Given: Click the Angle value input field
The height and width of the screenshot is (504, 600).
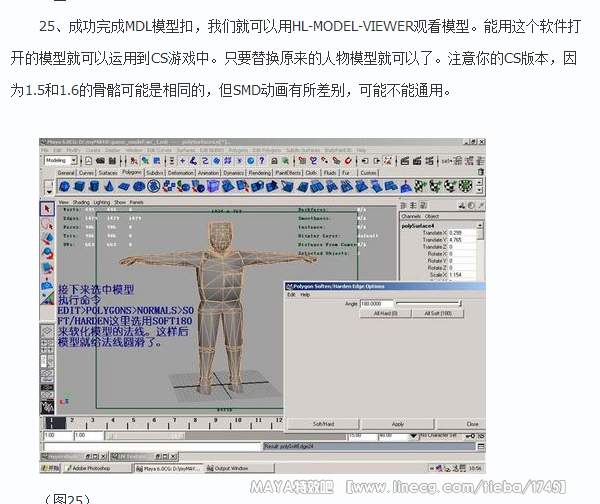Looking at the screenshot, I should point(377,303).
